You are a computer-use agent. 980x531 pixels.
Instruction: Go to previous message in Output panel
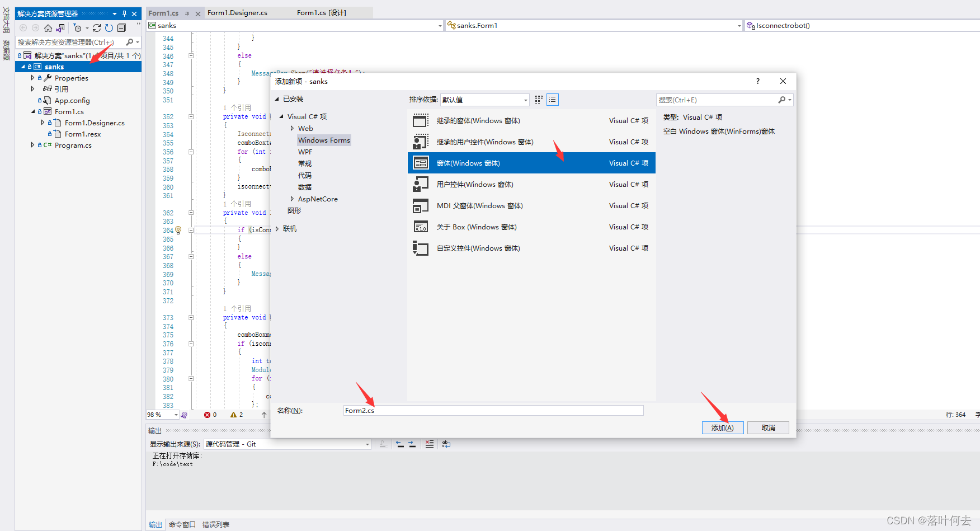point(400,444)
